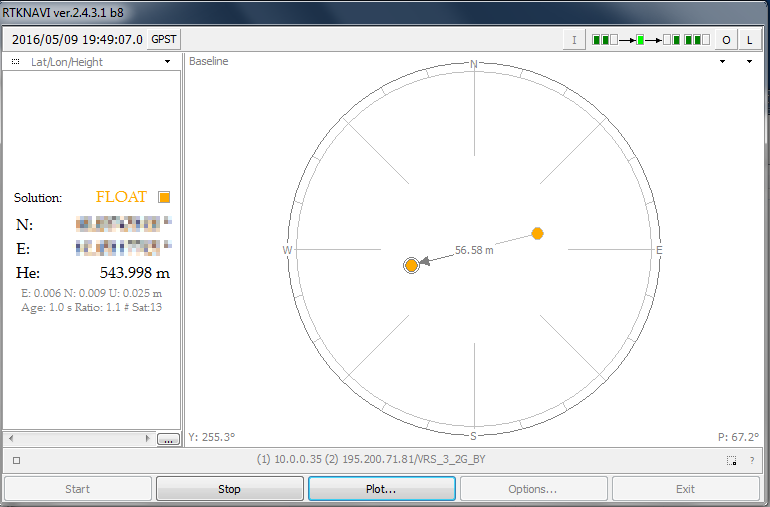Click the small square icon at status bar left
The width and height of the screenshot is (770, 507).
pos(16,461)
